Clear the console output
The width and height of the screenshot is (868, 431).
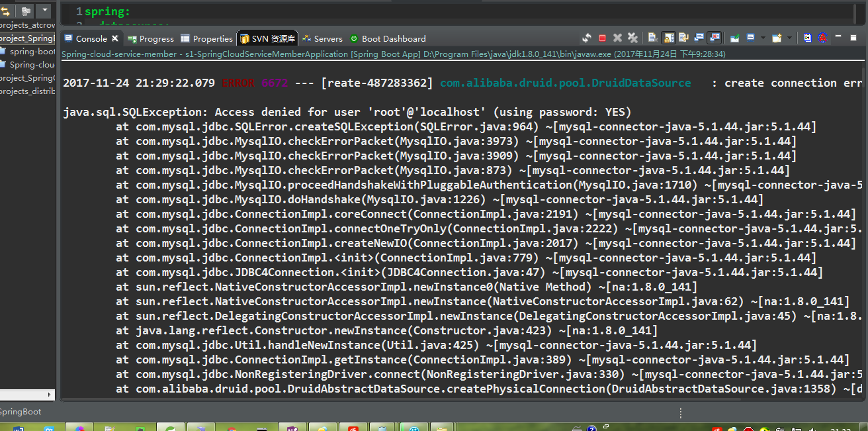[652, 38]
